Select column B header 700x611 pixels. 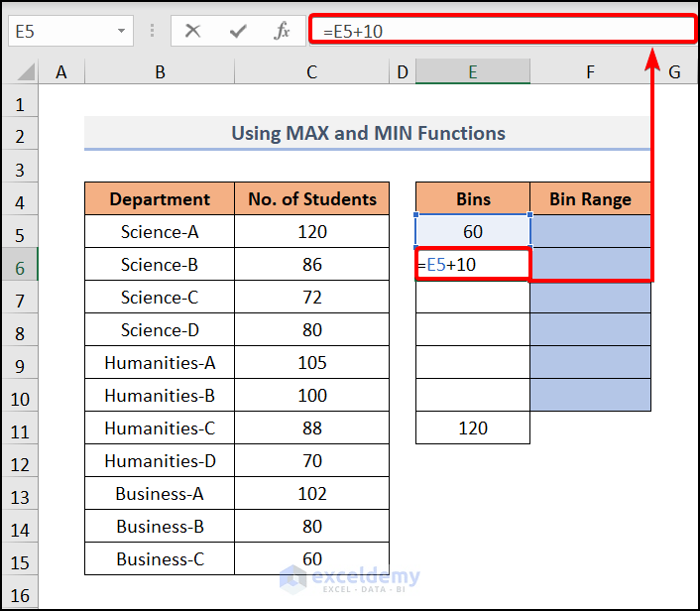tap(160, 71)
